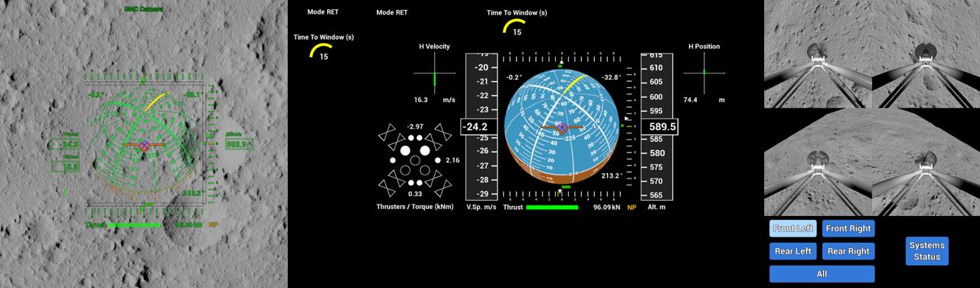
Task: Click the 96.09 kN thrust value
Action: pos(606,207)
